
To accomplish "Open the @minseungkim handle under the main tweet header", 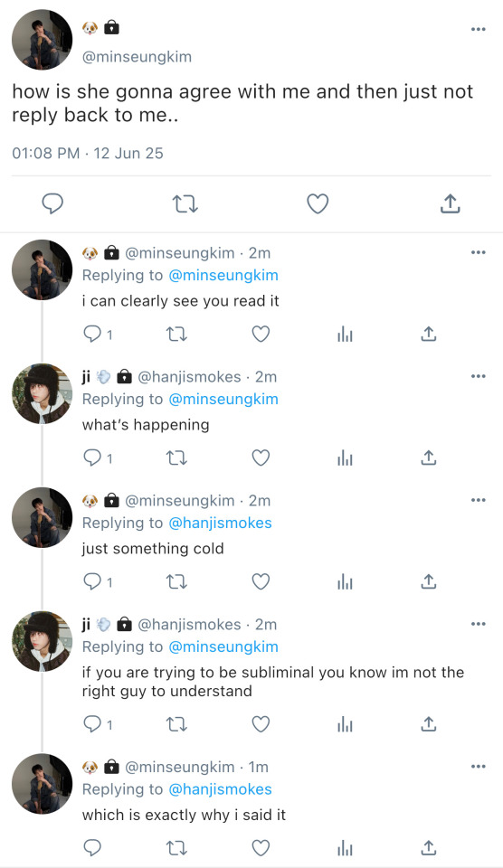I will coord(137,57).
